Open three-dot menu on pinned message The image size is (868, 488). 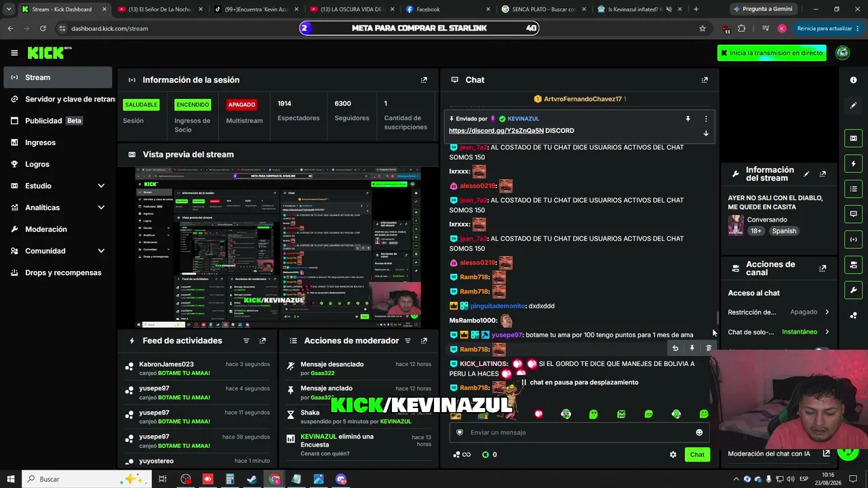click(x=706, y=119)
